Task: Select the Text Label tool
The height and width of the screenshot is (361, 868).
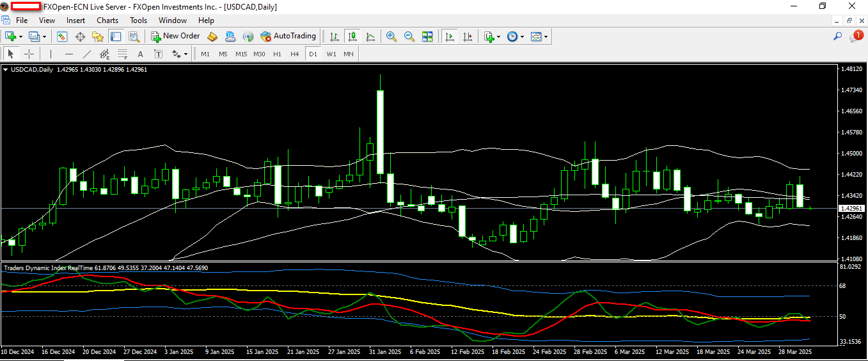Action: (158, 54)
